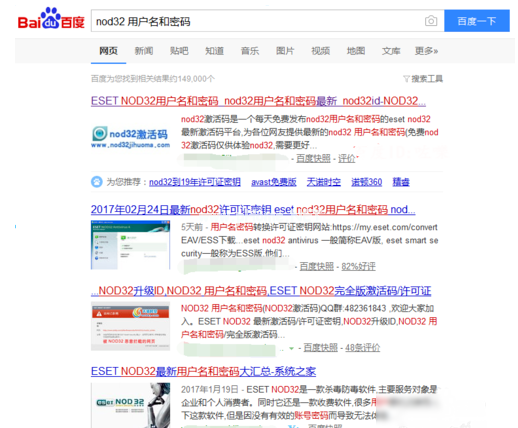Click 评价 link under the first result
This screenshot has width=518, height=428.
[347, 159]
